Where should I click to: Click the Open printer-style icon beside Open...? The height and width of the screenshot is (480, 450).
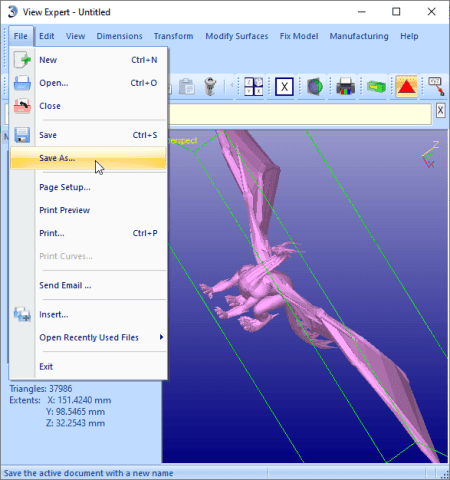(x=22, y=83)
